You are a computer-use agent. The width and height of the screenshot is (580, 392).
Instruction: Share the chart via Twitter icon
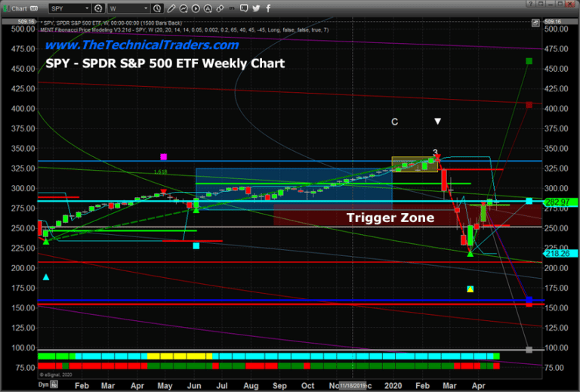click(256, 8)
